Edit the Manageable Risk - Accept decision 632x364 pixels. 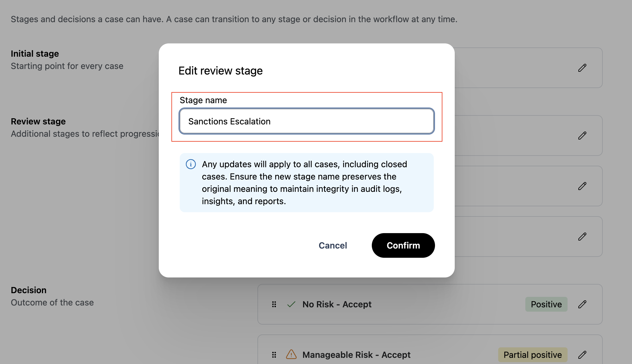[582, 355]
